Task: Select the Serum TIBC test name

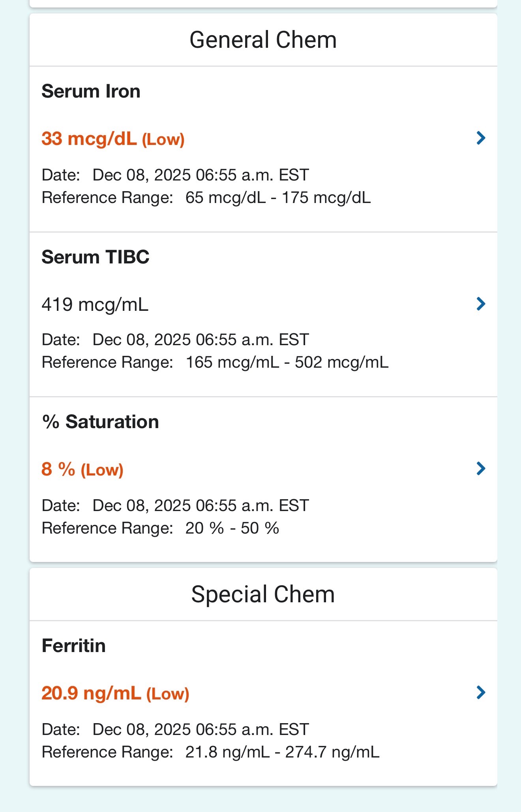Action: tap(95, 257)
